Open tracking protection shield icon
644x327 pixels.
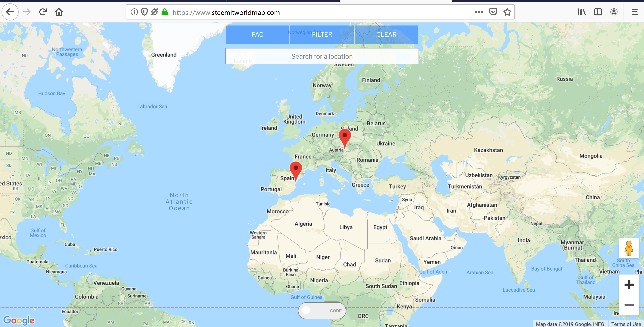[144, 12]
